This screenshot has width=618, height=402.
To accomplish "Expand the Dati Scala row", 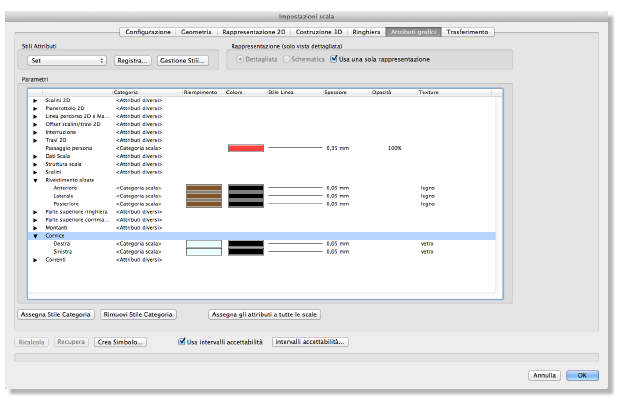I will tap(35, 156).
